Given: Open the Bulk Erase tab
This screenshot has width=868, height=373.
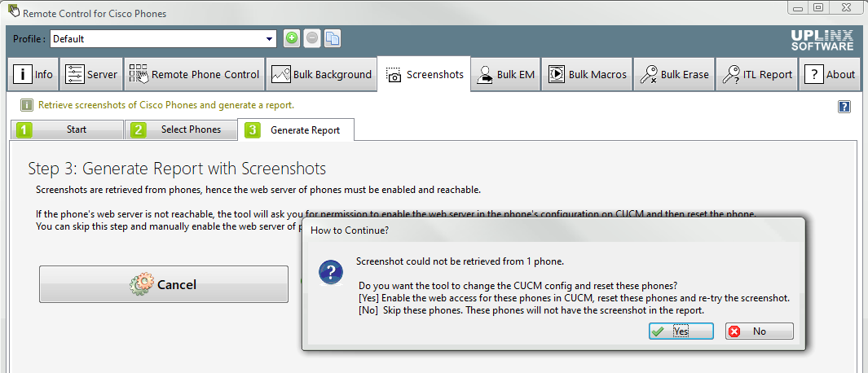Looking at the screenshot, I should [x=674, y=74].
